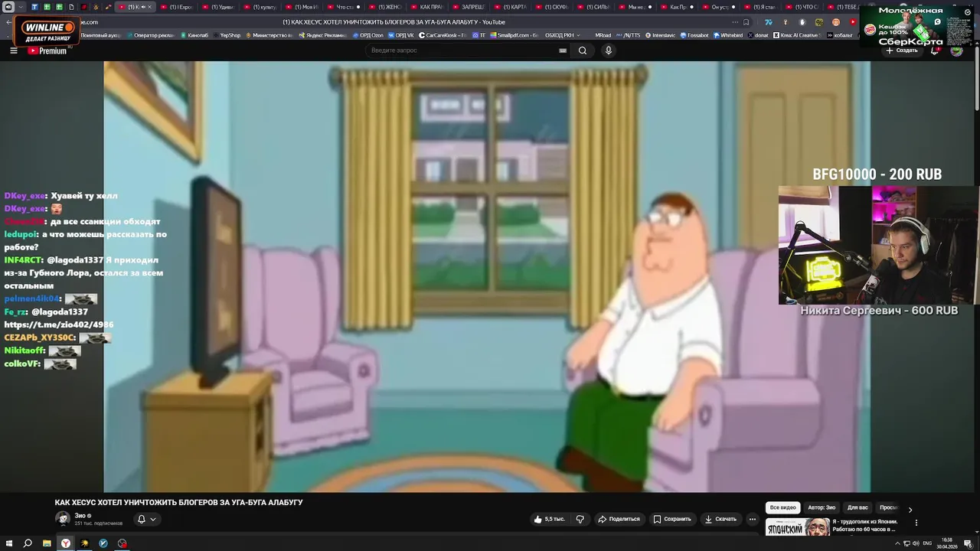980x551 pixels.
Task: Click the YouTube search magnifier button
Action: [583, 51]
